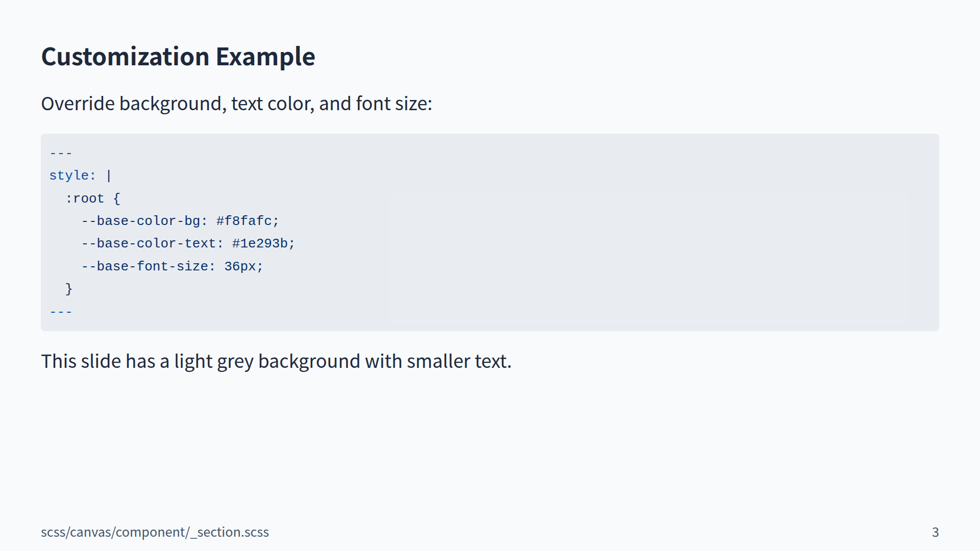
Task: Click the slide page number 3
Action: click(x=935, y=532)
